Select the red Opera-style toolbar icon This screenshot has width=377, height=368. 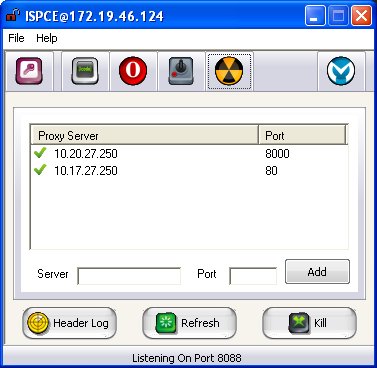pos(133,71)
